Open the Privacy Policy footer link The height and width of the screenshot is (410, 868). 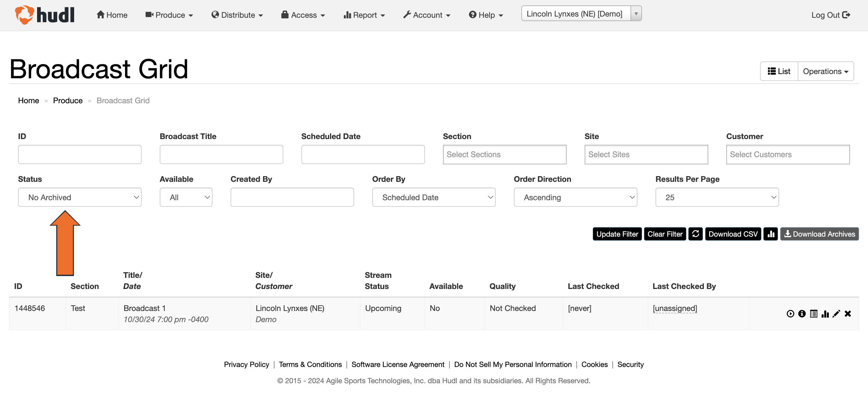247,365
